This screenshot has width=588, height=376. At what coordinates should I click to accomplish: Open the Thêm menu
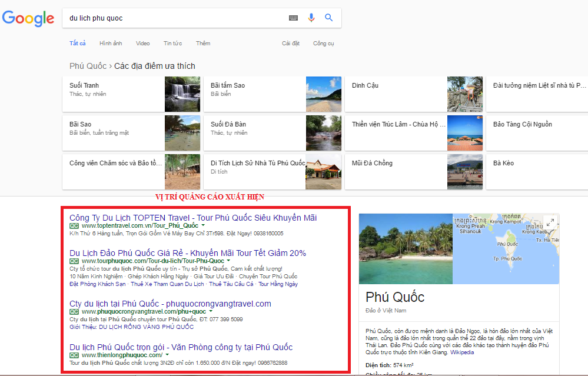pos(203,43)
